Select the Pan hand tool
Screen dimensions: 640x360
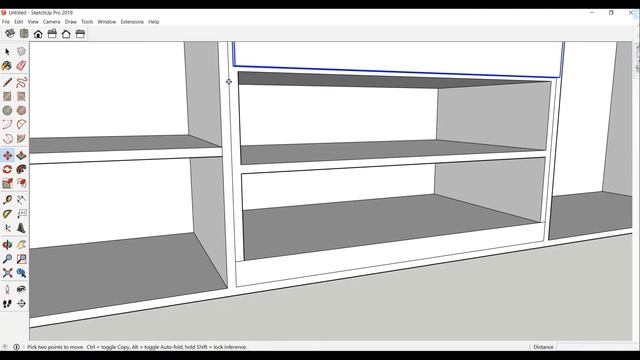pyautogui.click(x=21, y=245)
